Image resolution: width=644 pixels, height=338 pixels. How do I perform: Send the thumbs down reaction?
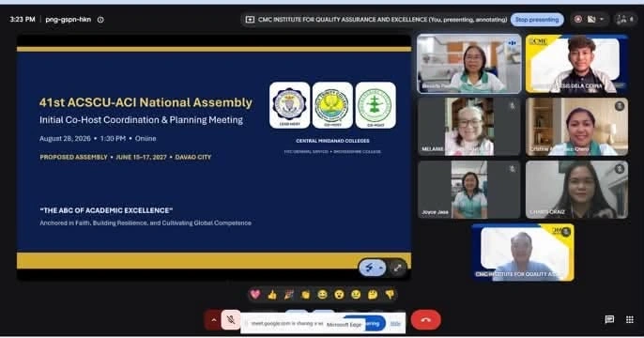coord(390,294)
